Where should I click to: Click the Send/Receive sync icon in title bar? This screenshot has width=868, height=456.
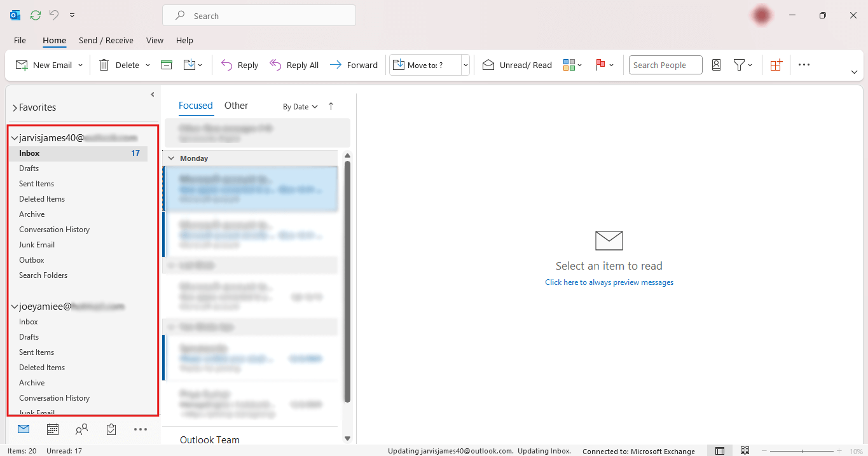tap(36, 15)
